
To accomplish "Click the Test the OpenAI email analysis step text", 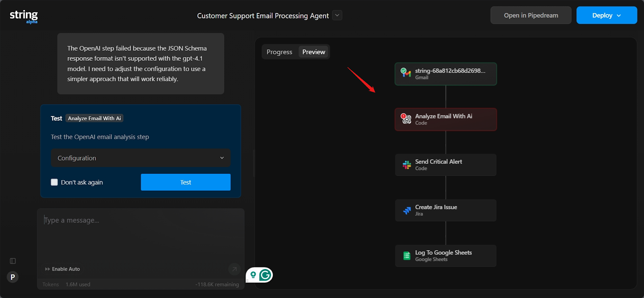I will pyautogui.click(x=100, y=137).
